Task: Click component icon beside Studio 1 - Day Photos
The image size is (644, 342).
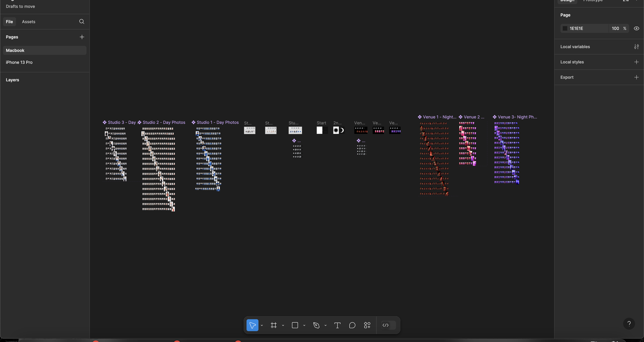Action: click(x=193, y=122)
